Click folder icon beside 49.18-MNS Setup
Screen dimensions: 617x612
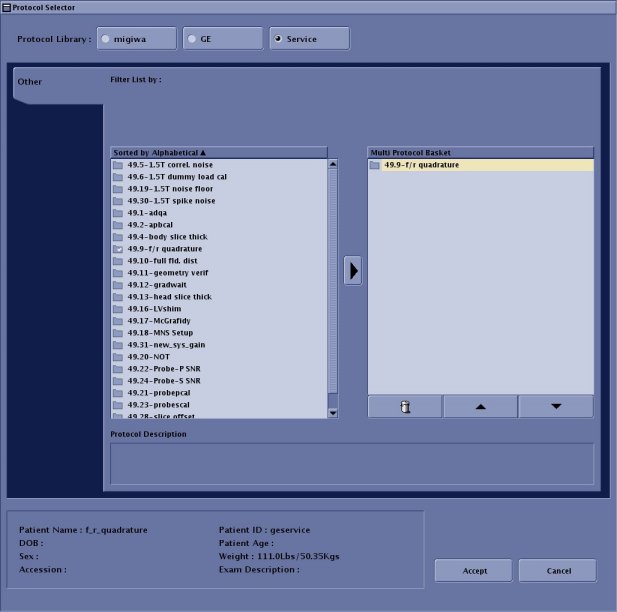coord(118,332)
